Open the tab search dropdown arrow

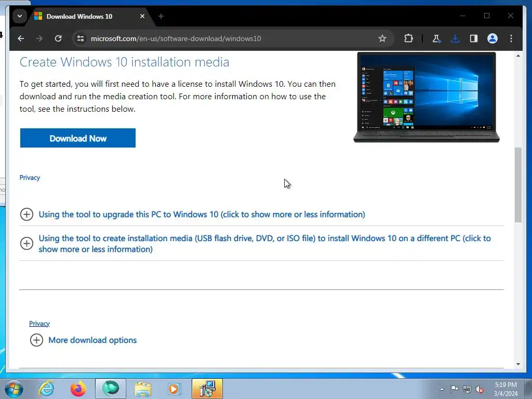[20, 16]
